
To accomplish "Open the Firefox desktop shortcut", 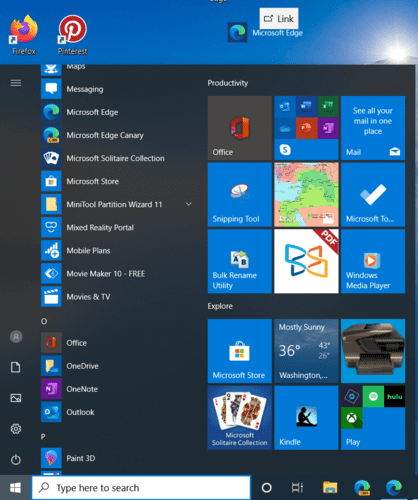I will pos(24,35).
